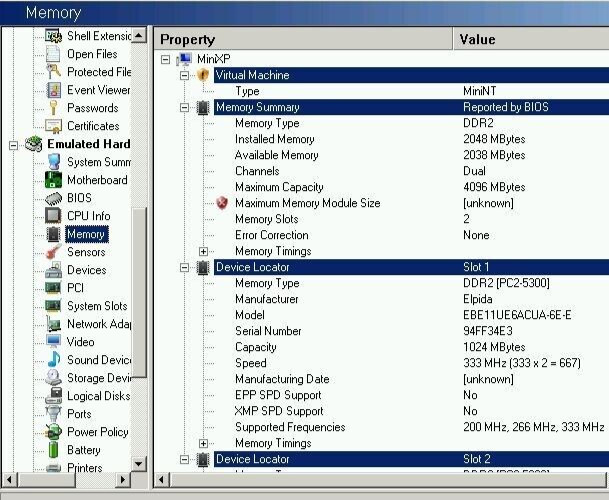Click the Battery icon
This screenshot has height=500, width=609.
click(53, 449)
